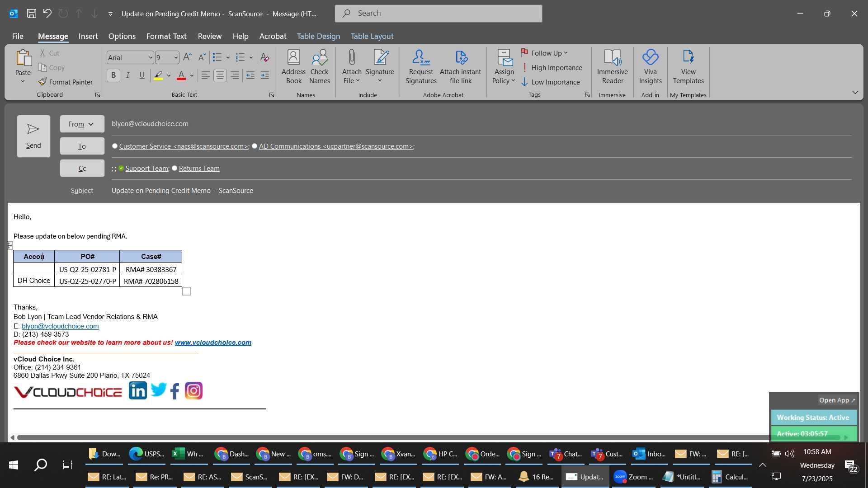868x488 pixels.
Task: Collapse the ribbon with chevron
Action: click(855, 93)
